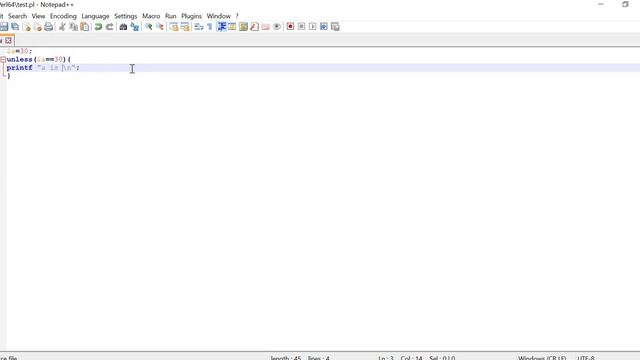Click 'Ln : 3' position in status bar

(x=386, y=358)
